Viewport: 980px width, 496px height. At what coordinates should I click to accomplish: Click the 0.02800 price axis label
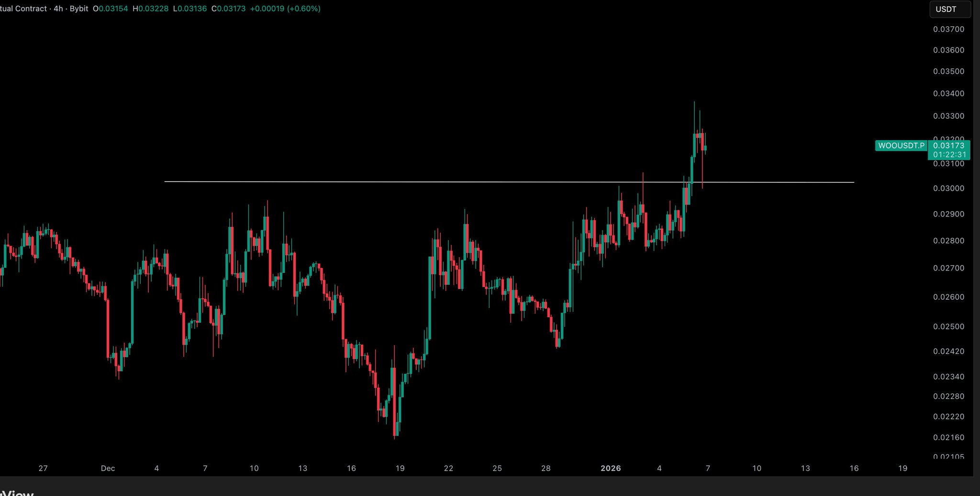coord(948,241)
